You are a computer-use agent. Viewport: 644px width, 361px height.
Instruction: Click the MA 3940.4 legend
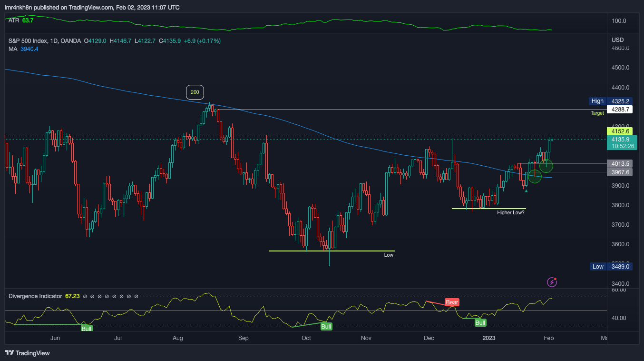pos(23,49)
